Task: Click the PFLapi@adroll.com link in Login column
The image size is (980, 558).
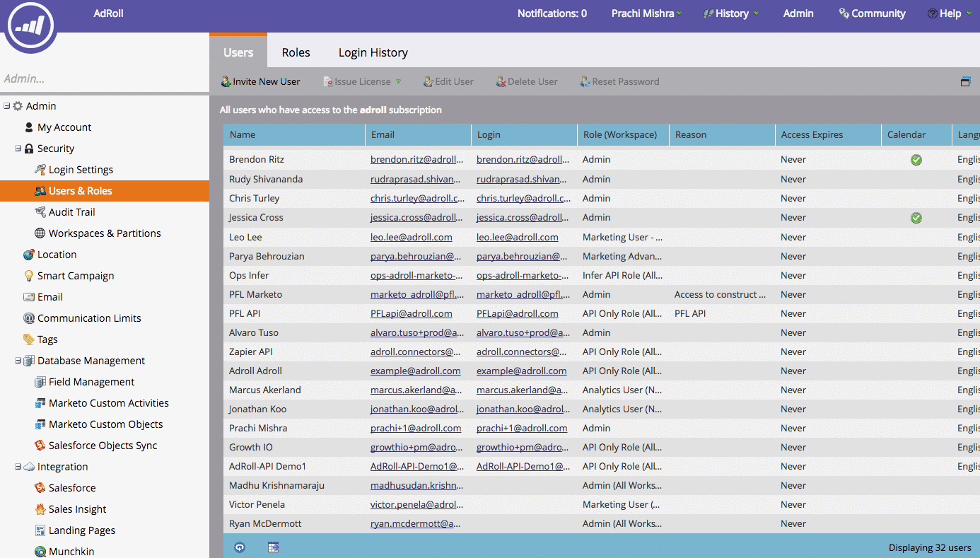Action: point(518,313)
